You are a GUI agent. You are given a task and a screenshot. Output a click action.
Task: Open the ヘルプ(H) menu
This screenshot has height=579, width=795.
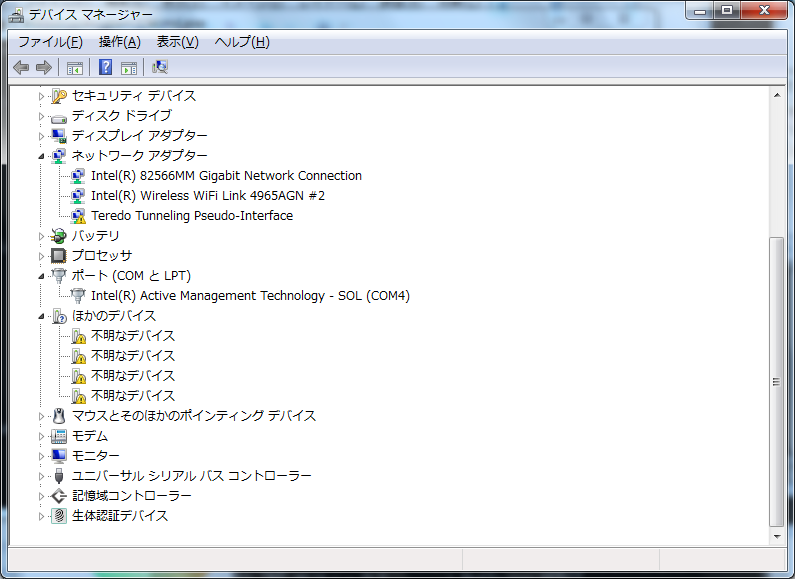242,42
